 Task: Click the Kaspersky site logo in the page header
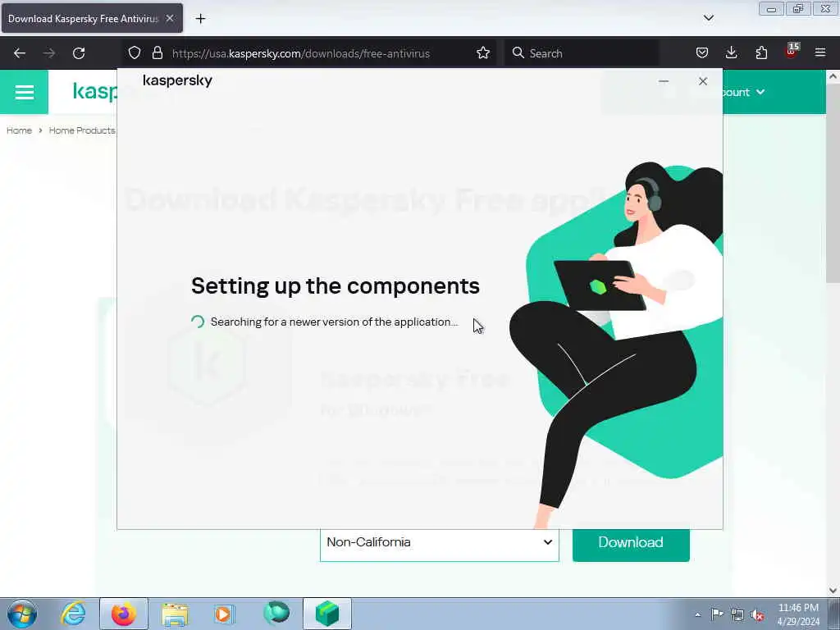click(95, 92)
